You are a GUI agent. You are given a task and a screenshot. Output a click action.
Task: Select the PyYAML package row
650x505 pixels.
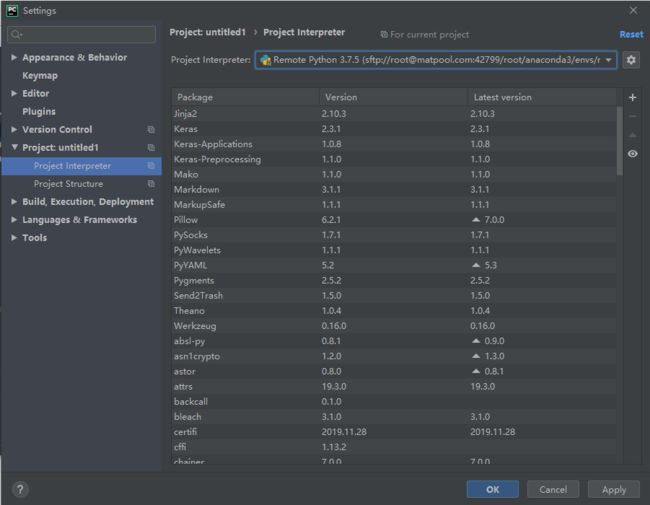coord(394,265)
